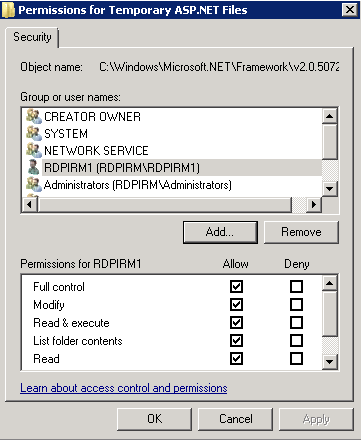
Task: Click the Administrators group icon
Action: click(34, 184)
